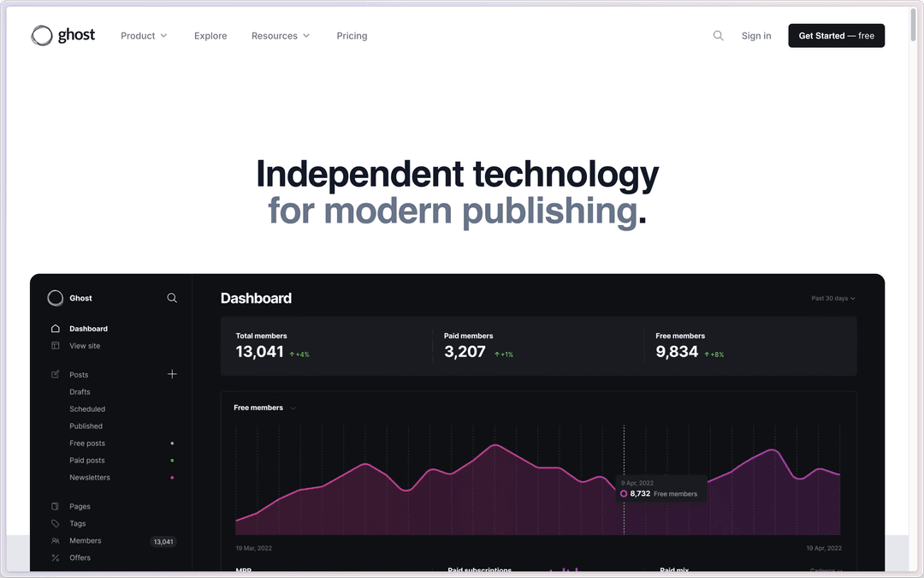Expand the Product dropdown menu
Viewport: 924px width, 578px height.
[x=144, y=36]
